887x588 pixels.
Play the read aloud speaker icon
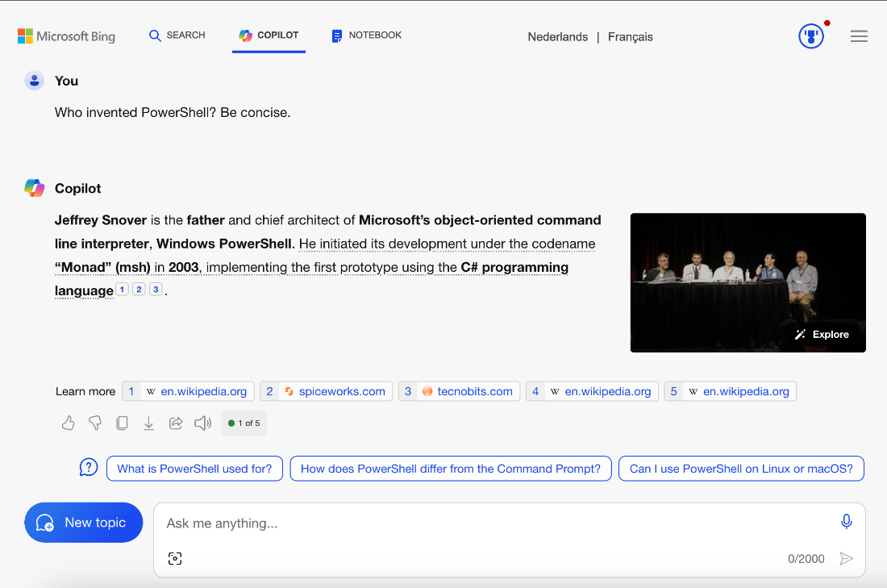pyautogui.click(x=202, y=423)
